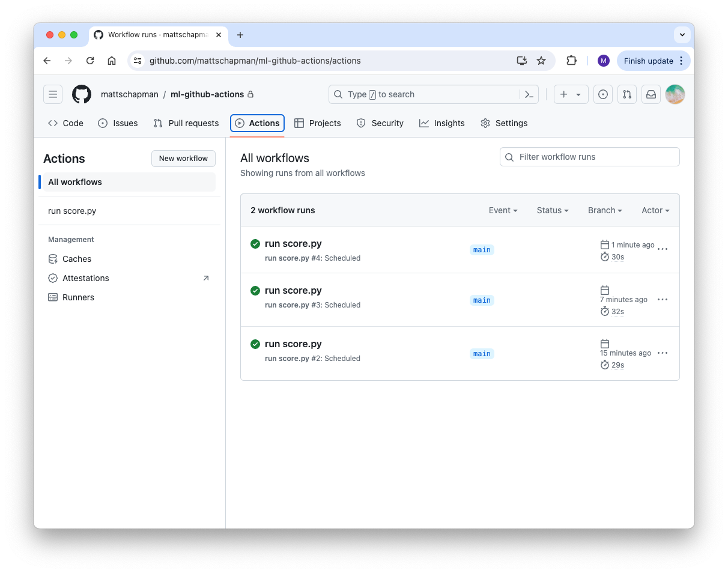Open the issues icon in header
This screenshot has height=573, width=728.
click(x=603, y=94)
